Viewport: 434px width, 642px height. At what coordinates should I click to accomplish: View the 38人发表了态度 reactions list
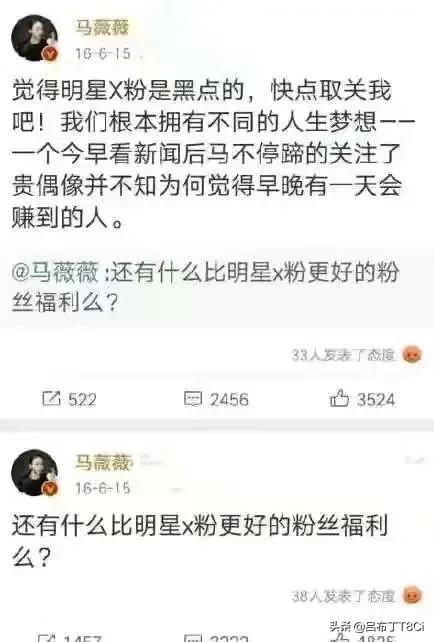tap(343, 596)
